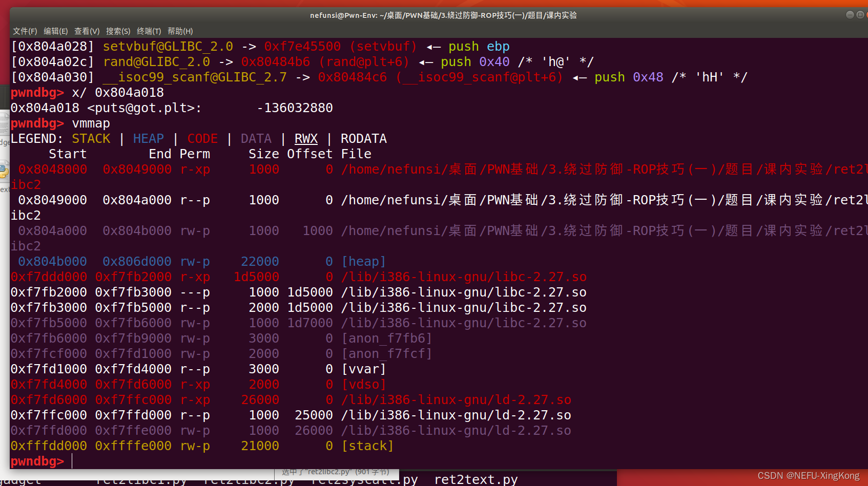
Task: Click the size 22000 of heap mapping
Action: 260,262
